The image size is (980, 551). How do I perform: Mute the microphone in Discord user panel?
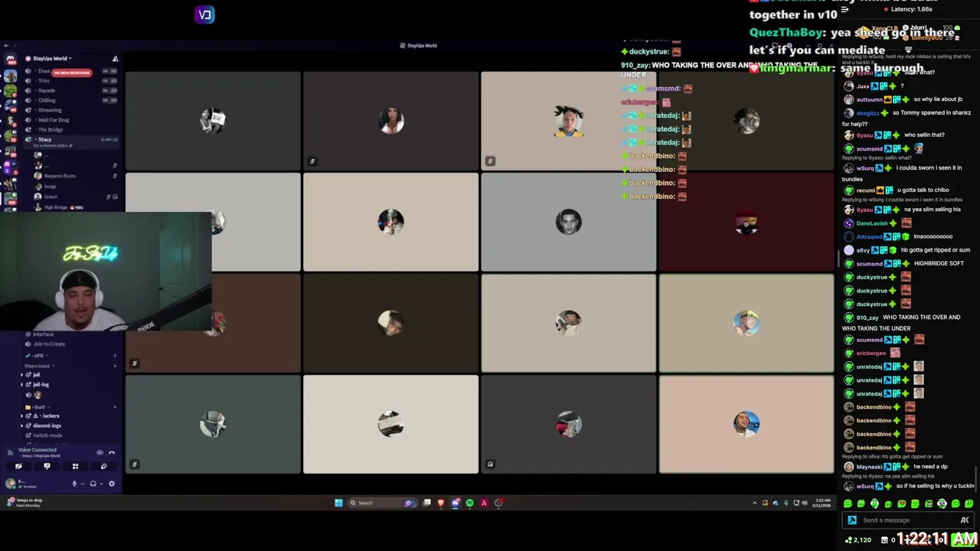(74, 484)
